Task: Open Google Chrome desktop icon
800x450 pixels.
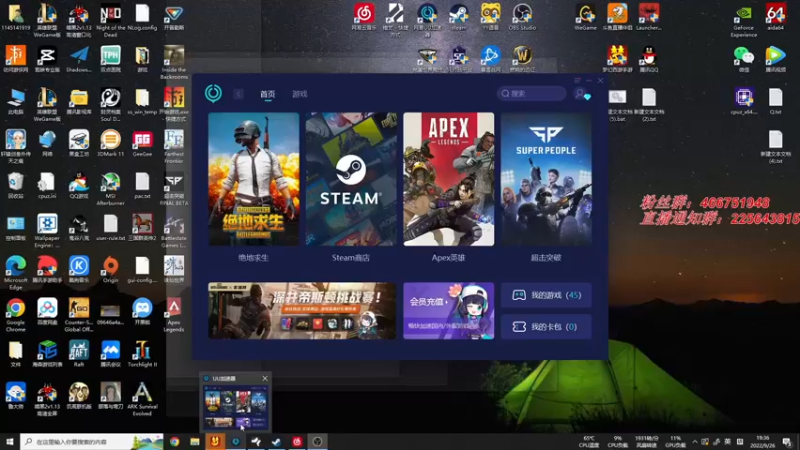Action: coord(15,315)
